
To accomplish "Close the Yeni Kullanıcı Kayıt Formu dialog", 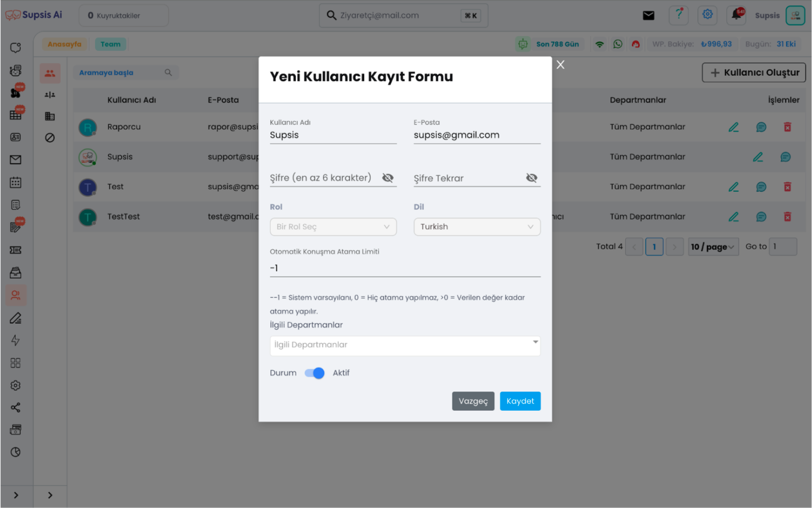I will (561, 64).
